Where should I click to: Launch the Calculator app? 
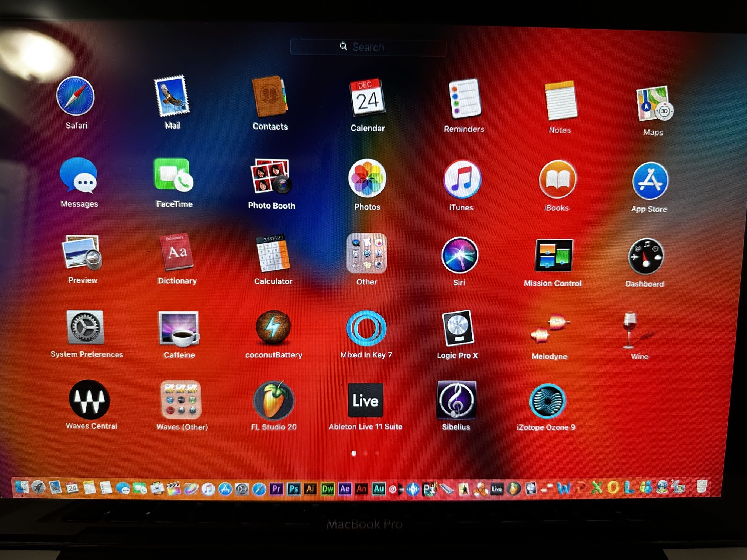point(273,253)
